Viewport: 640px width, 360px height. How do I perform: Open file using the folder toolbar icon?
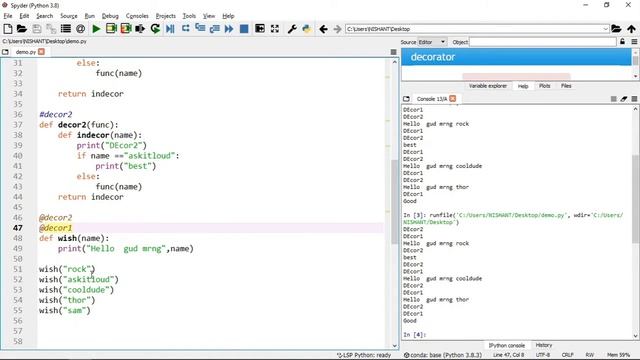tap(22, 29)
